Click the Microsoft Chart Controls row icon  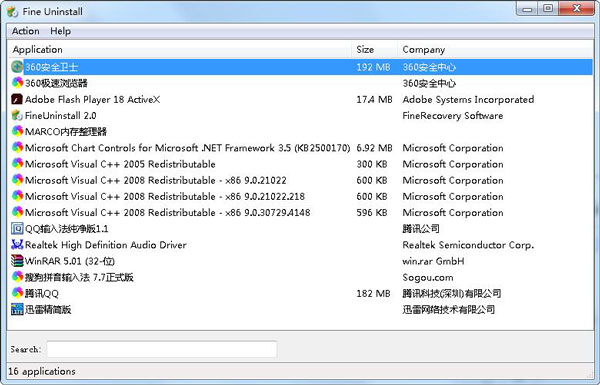(x=17, y=148)
